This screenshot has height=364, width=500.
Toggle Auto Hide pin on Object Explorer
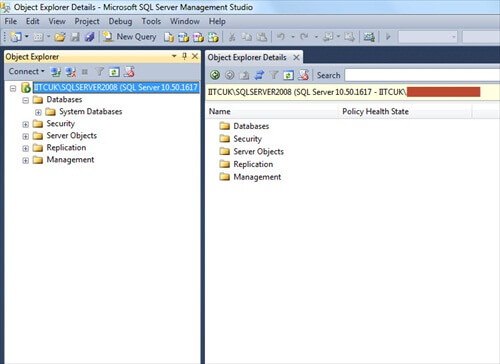pos(184,56)
